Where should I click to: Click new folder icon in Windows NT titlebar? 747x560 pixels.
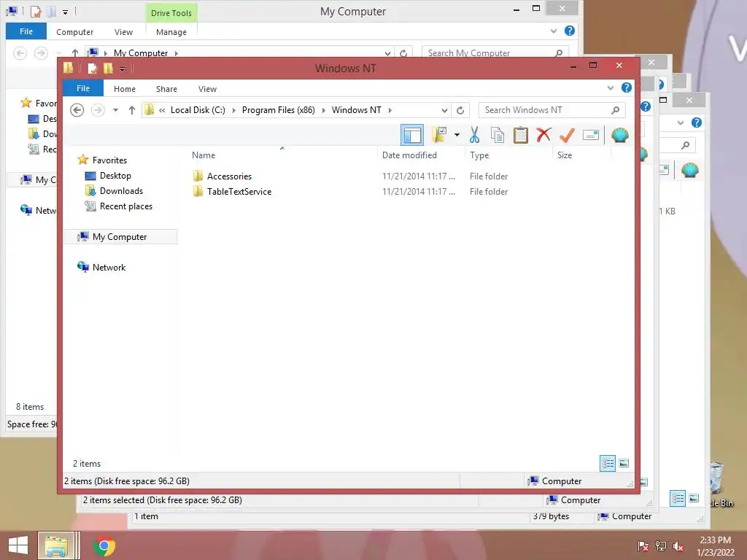click(108, 69)
